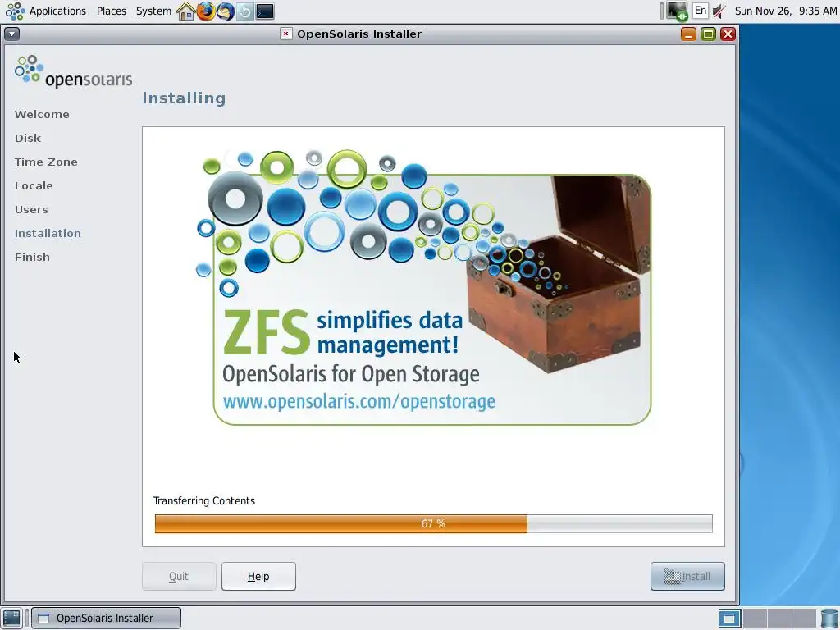Click the OpenSolaris logo
Viewport: 840px width, 630px height.
click(x=73, y=72)
